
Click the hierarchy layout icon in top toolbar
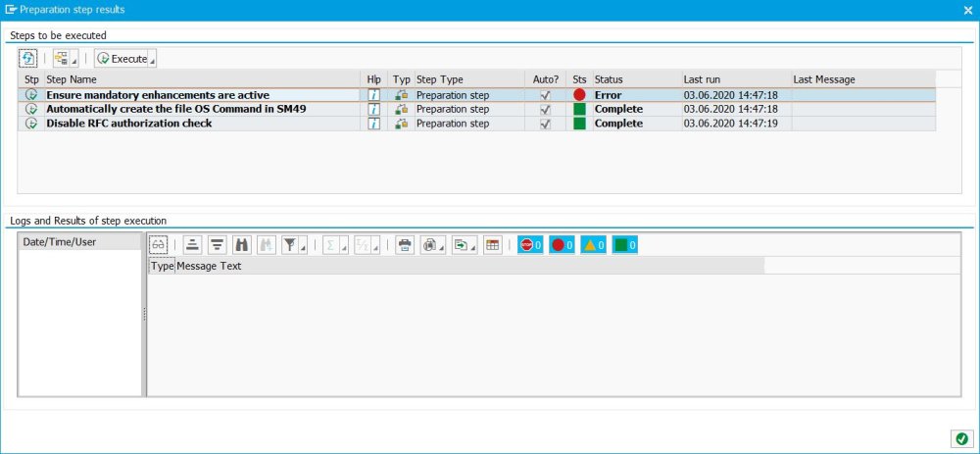(x=61, y=58)
